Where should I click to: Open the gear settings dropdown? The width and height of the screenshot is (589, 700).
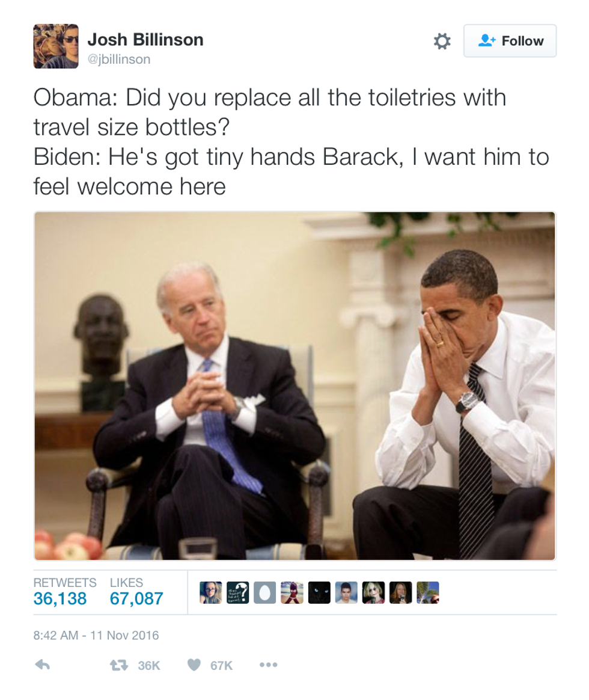[442, 41]
